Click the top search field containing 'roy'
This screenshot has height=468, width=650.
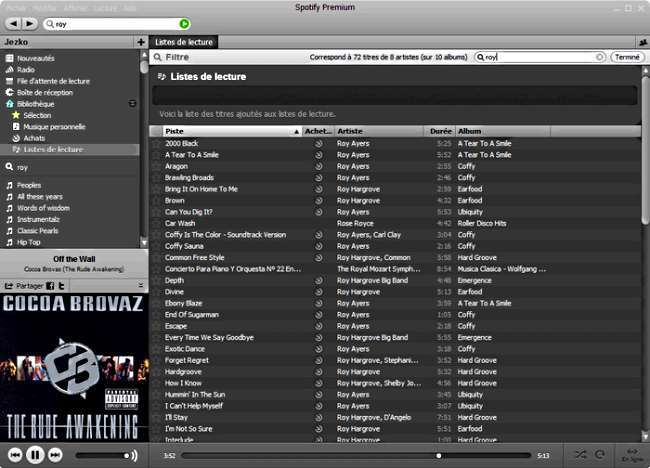point(116,24)
